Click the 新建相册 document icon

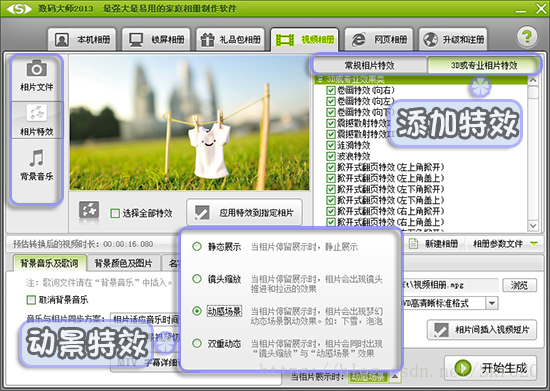tap(414, 243)
